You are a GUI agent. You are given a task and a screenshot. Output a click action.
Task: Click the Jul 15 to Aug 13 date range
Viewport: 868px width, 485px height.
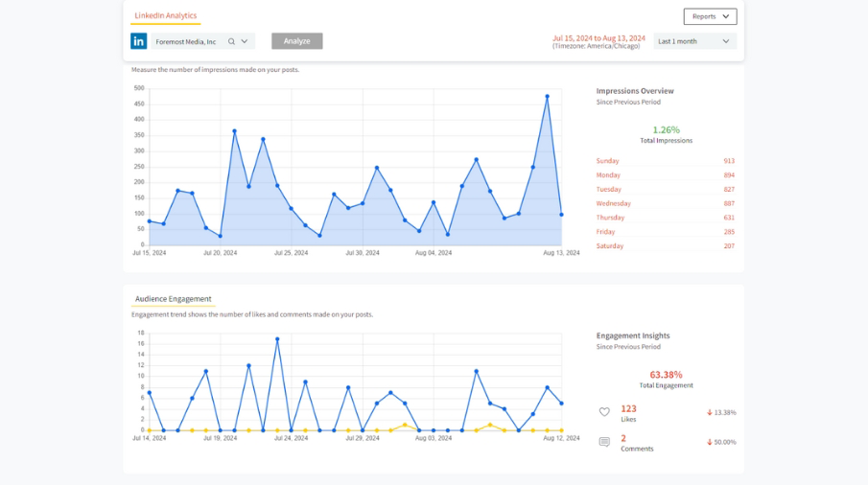pyautogui.click(x=598, y=38)
